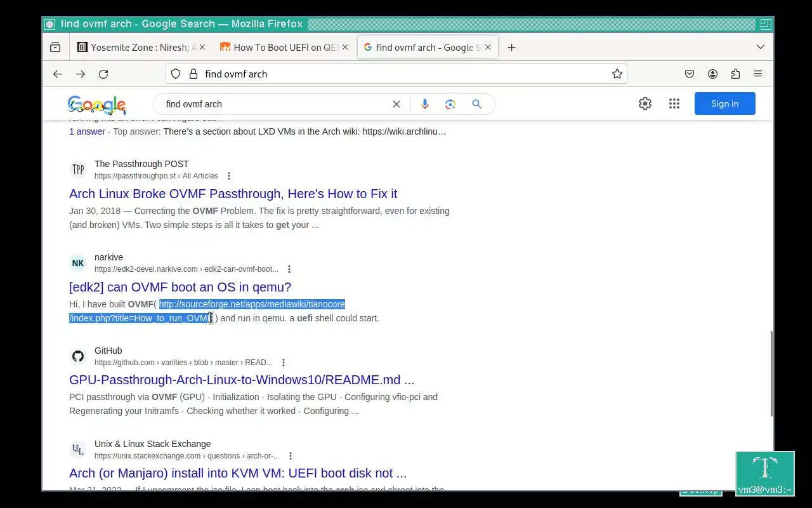Screen dimensions: 812x508
Task: Click the edk2-devel.narkive.com URL breadcrumb
Action: coord(187,269)
